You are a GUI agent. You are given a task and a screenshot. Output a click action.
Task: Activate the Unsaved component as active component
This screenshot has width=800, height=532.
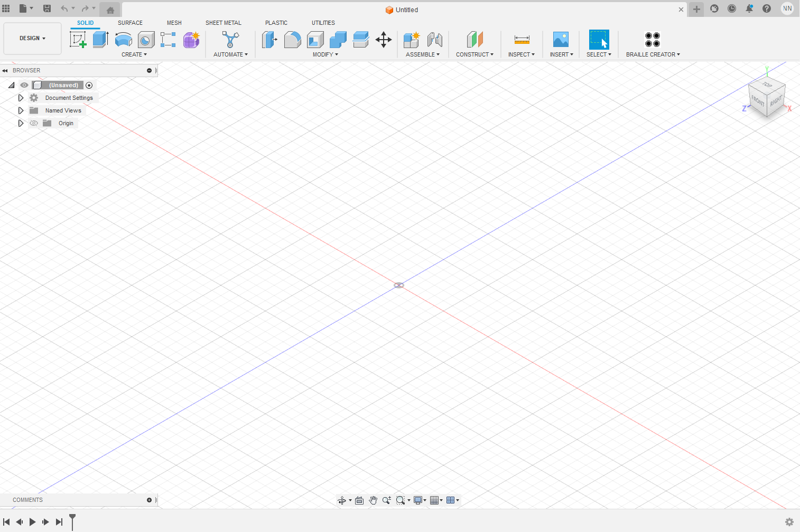pyautogui.click(x=89, y=85)
